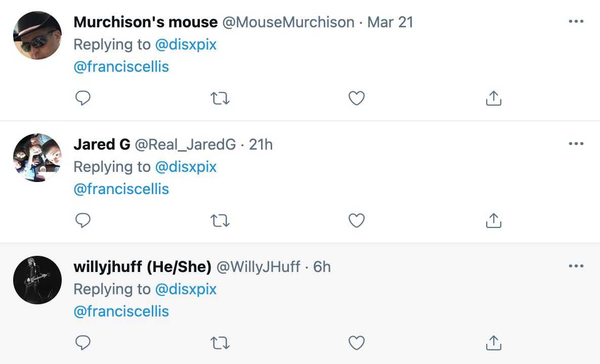600x364 pixels.
Task: Like willyjhuff's tweet
Action: coord(357,343)
